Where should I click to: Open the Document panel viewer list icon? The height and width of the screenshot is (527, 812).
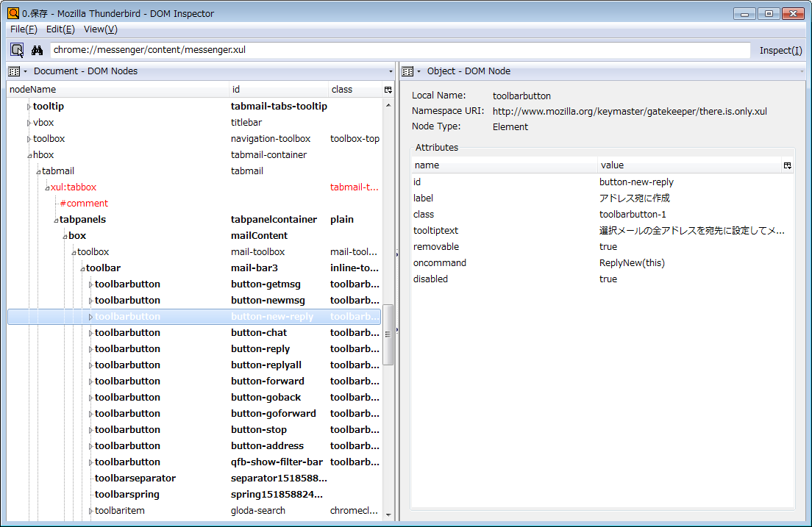pos(14,71)
